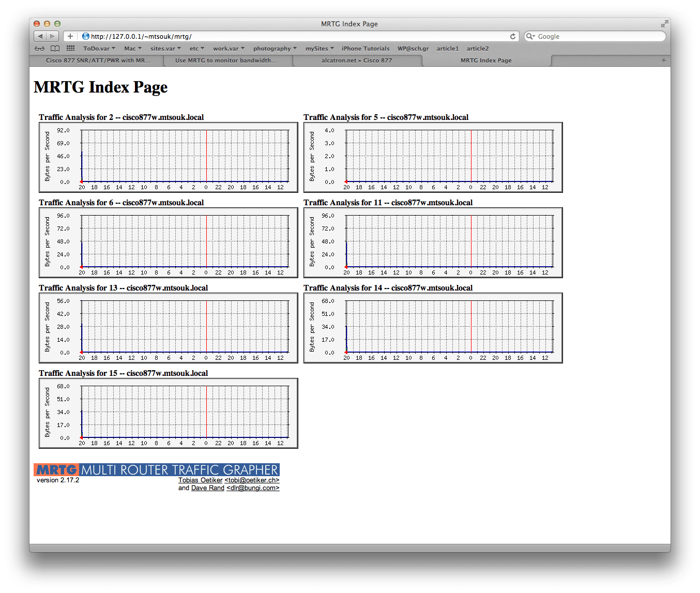Open the traffic graph for interface 11
This screenshot has width=700, height=593.
433,243
